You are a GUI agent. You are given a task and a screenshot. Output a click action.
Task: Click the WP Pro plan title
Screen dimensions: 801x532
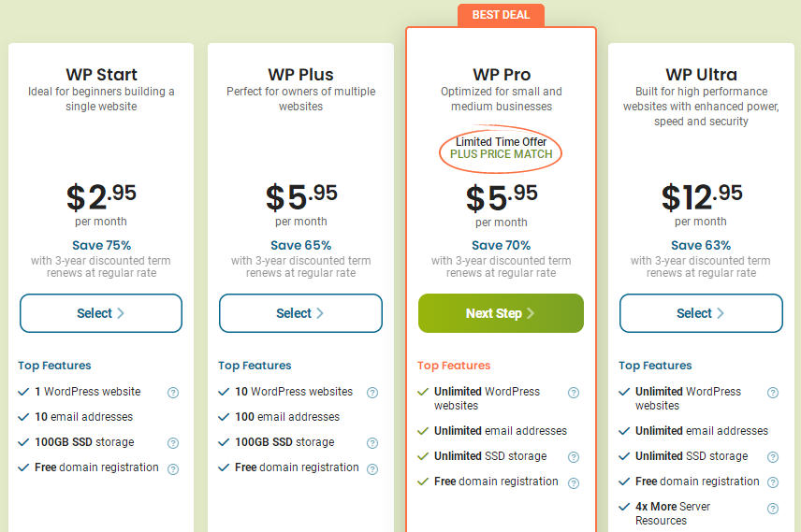pos(502,75)
